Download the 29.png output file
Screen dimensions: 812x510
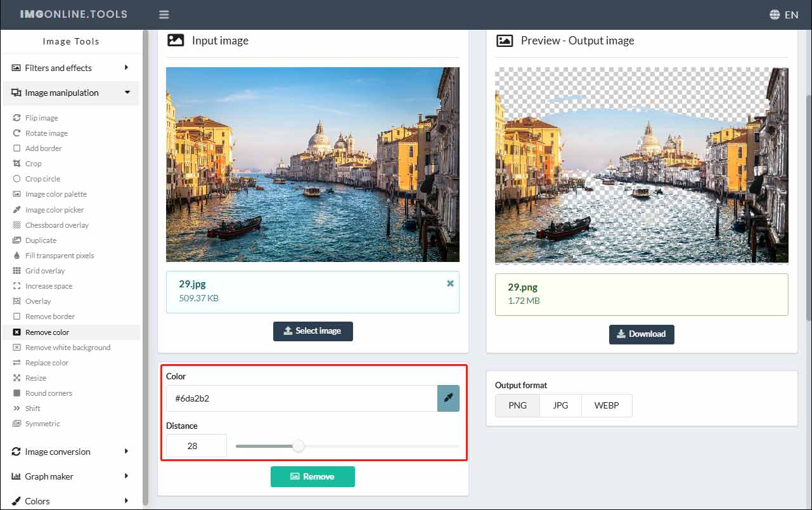click(x=641, y=334)
